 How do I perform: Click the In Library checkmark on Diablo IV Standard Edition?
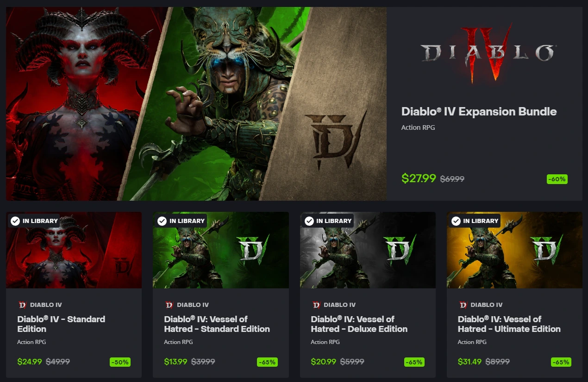(15, 221)
